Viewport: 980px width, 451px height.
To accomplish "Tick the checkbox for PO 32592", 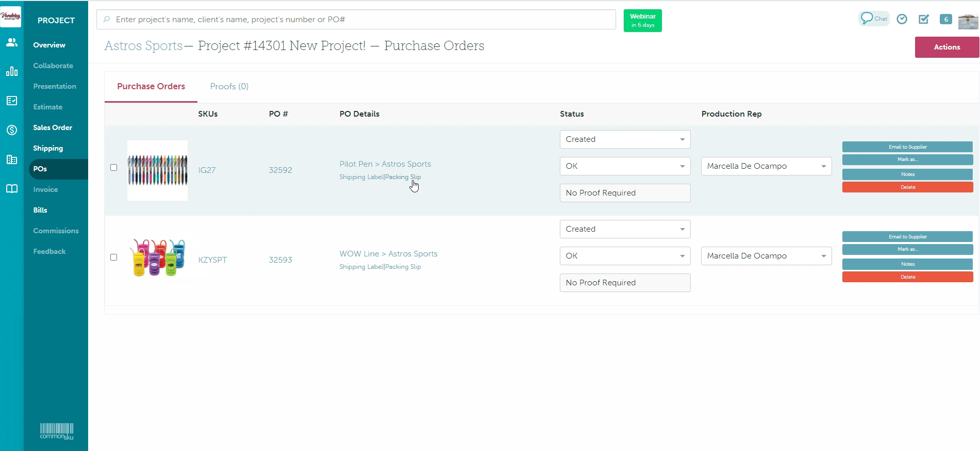I will coord(114,168).
